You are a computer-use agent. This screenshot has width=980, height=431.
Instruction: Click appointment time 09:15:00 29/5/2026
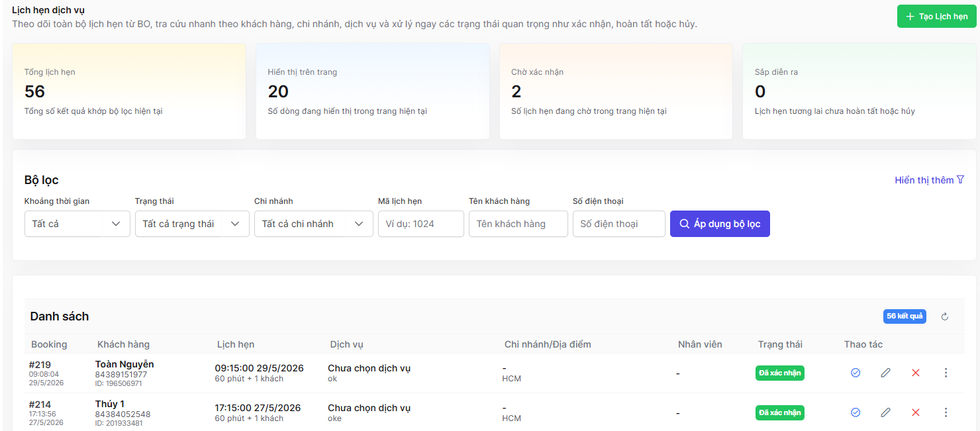click(x=260, y=368)
